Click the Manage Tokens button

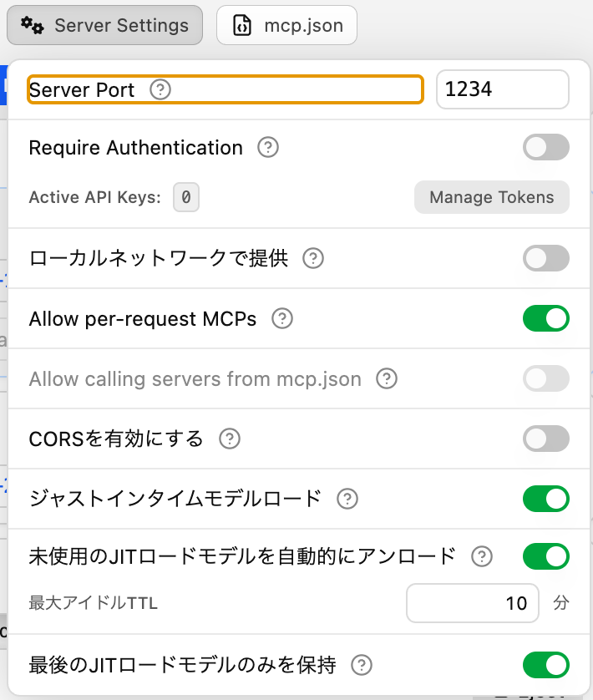click(x=491, y=197)
